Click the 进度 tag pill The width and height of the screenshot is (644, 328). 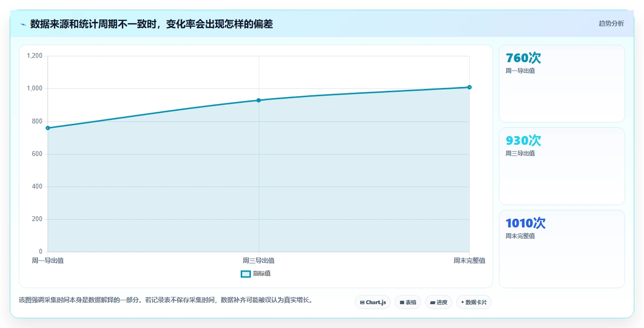click(x=439, y=302)
